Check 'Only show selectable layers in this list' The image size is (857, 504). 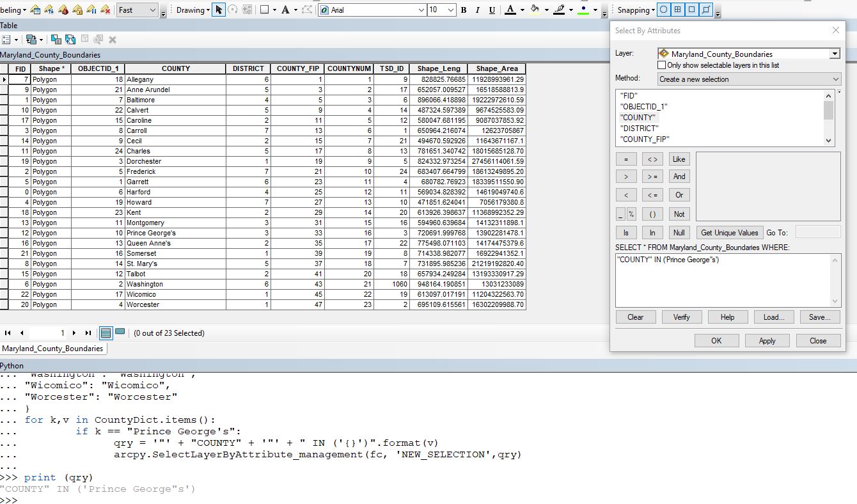tap(662, 65)
